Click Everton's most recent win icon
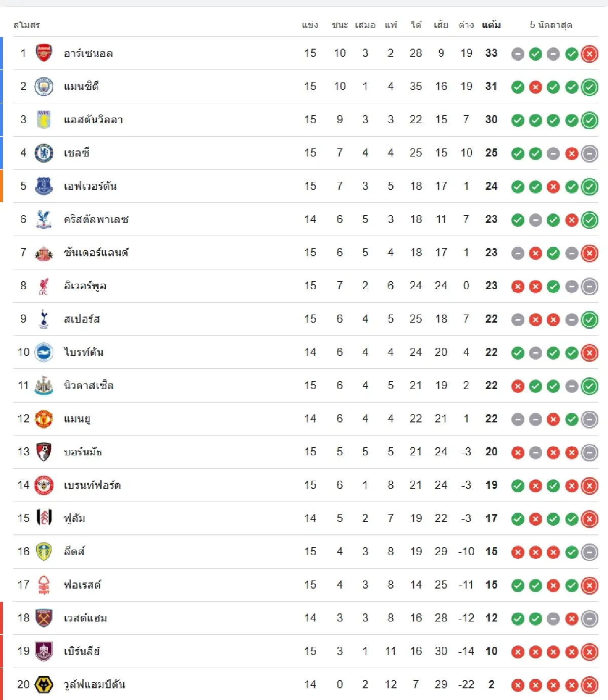This screenshot has height=700, width=608. [x=589, y=187]
